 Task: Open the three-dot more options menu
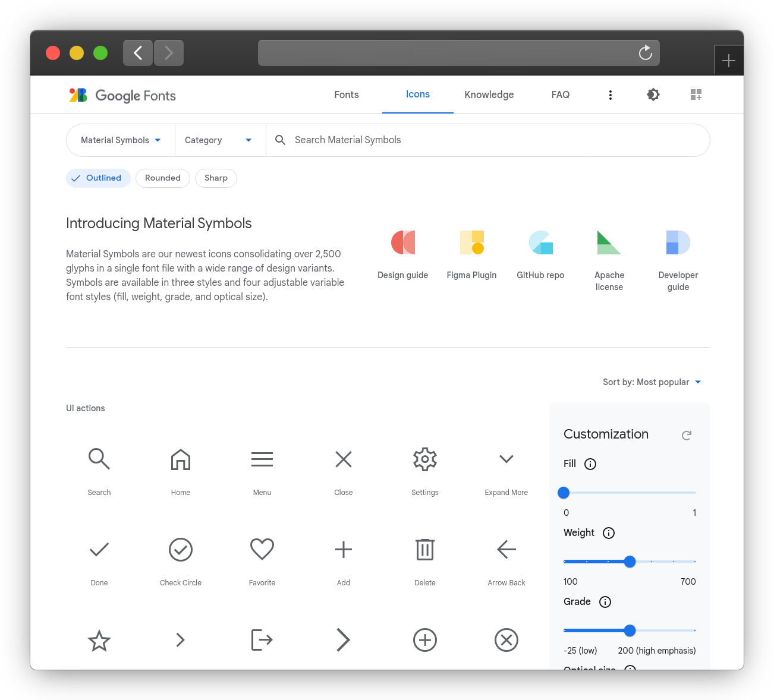(611, 95)
